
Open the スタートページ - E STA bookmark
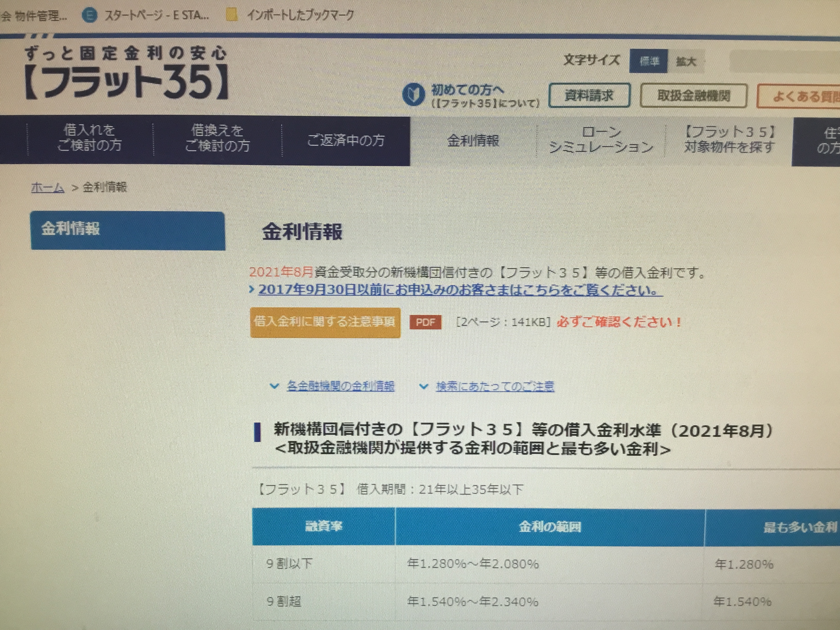156,15
